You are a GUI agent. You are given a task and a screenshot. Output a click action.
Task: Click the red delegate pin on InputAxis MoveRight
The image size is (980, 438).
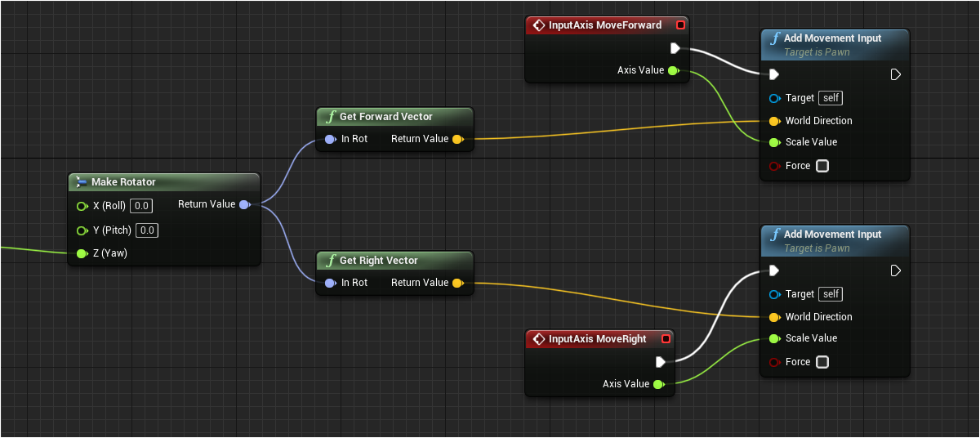coord(666,339)
